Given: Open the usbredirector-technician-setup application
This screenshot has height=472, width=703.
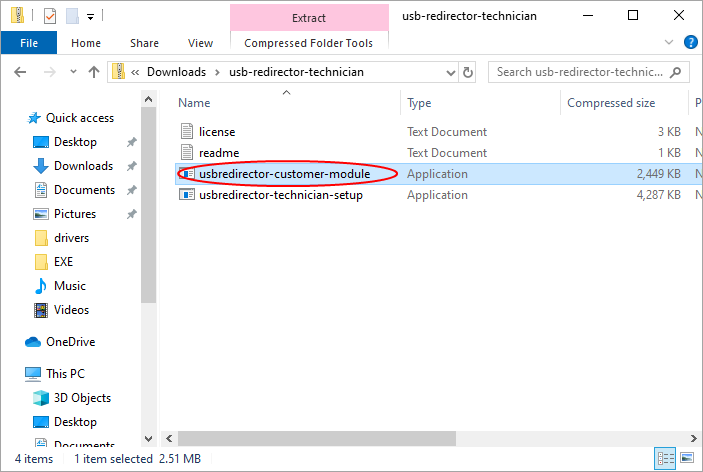Looking at the screenshot, I should click(280, 195).
